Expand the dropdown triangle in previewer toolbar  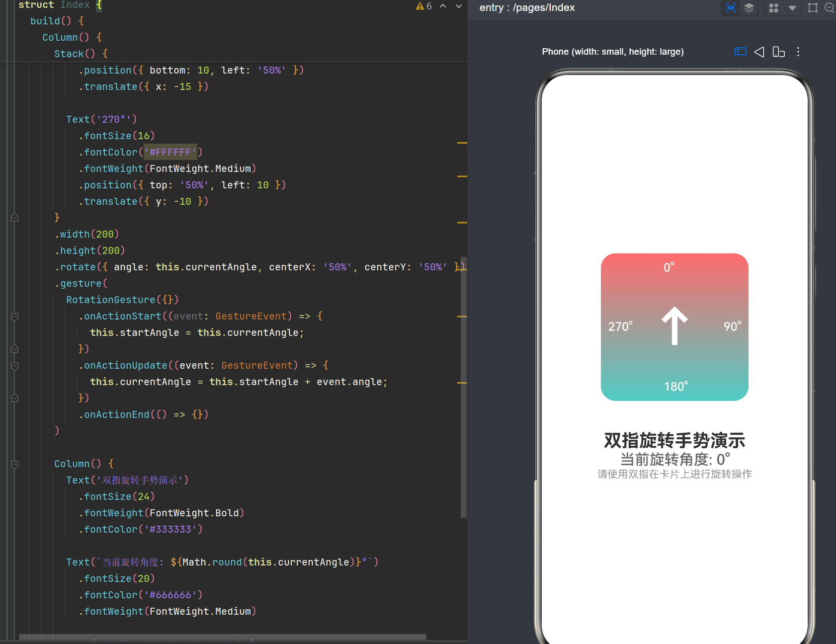click(792, 8)
